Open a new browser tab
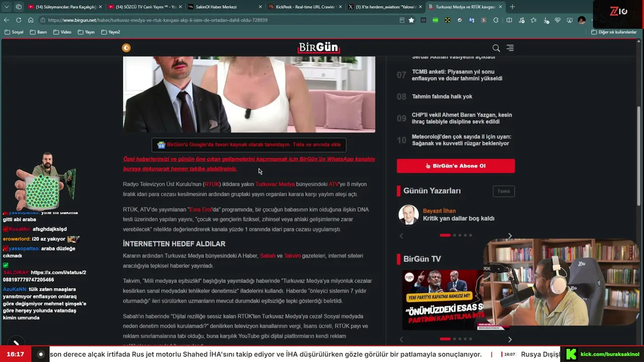 512,7
